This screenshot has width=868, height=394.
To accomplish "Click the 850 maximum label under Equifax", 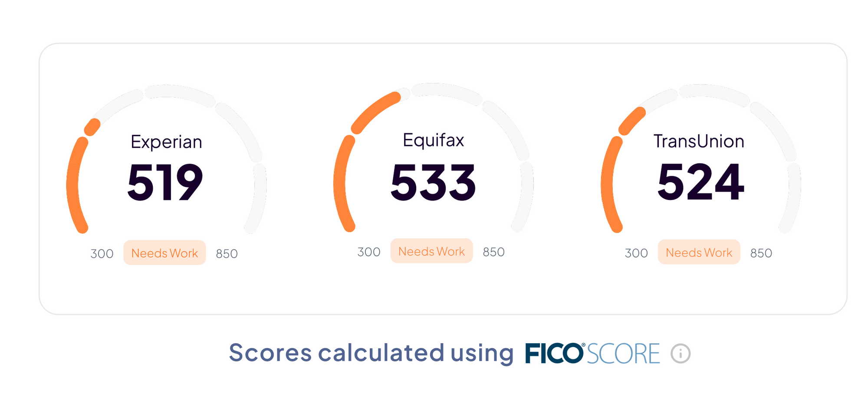I will point(493,252).
